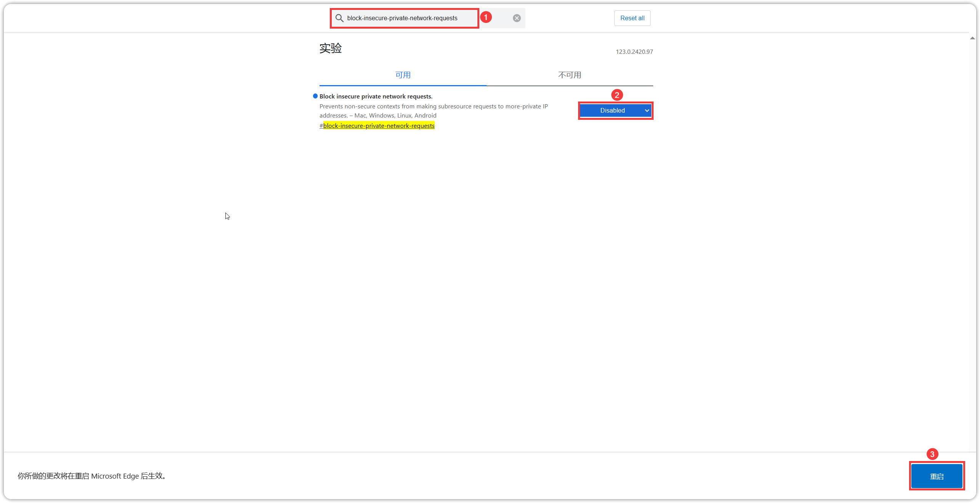Click the restart notice text mentioning Microsoft Edge
This screenshot has height=503, width=980.
[92, 476]
